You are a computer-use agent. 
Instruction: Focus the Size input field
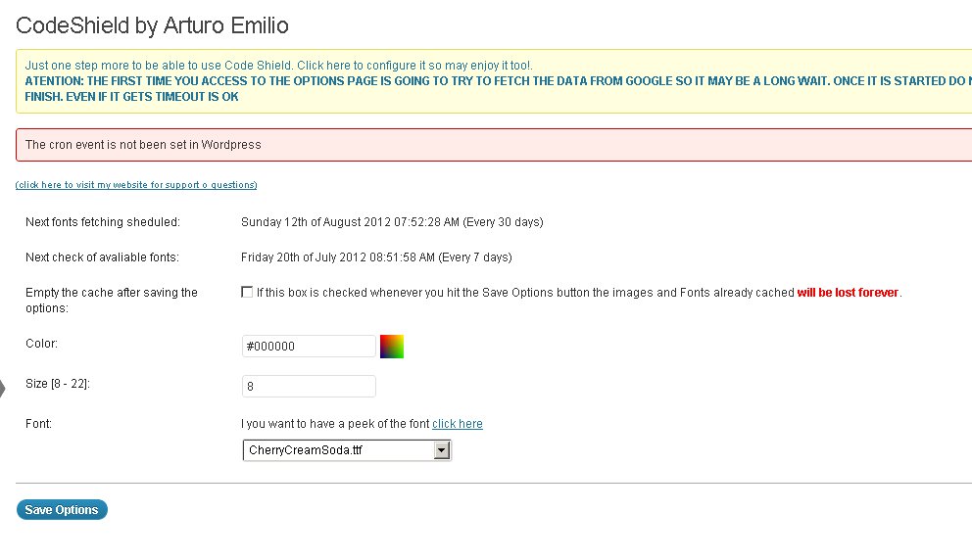(x=309, y=386)
